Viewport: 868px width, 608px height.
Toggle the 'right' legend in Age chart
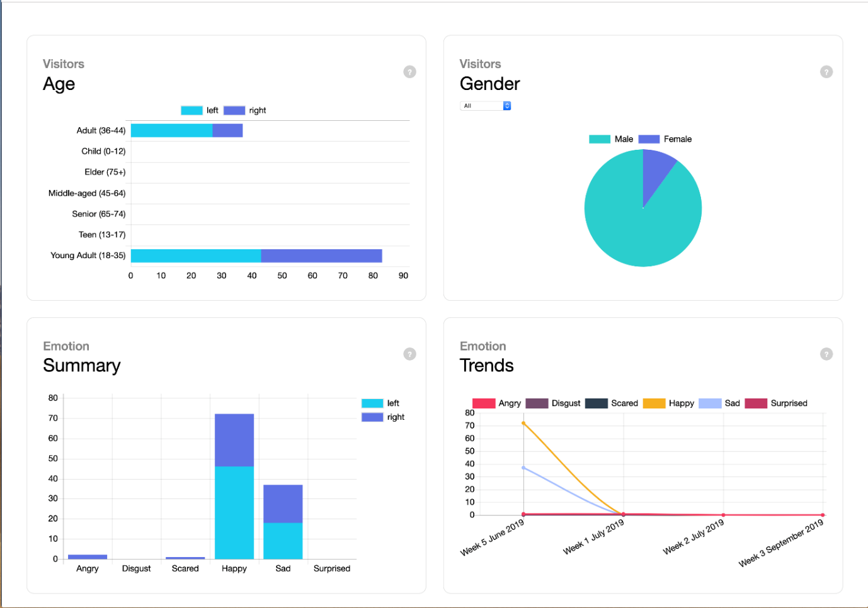(x=244, y=110)
